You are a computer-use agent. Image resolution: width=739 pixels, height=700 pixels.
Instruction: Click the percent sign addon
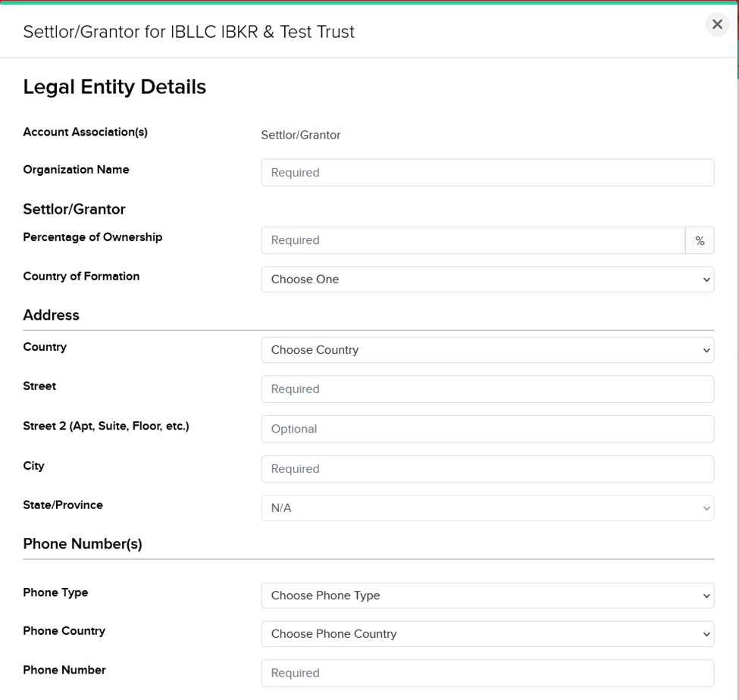tap(700, 240)
